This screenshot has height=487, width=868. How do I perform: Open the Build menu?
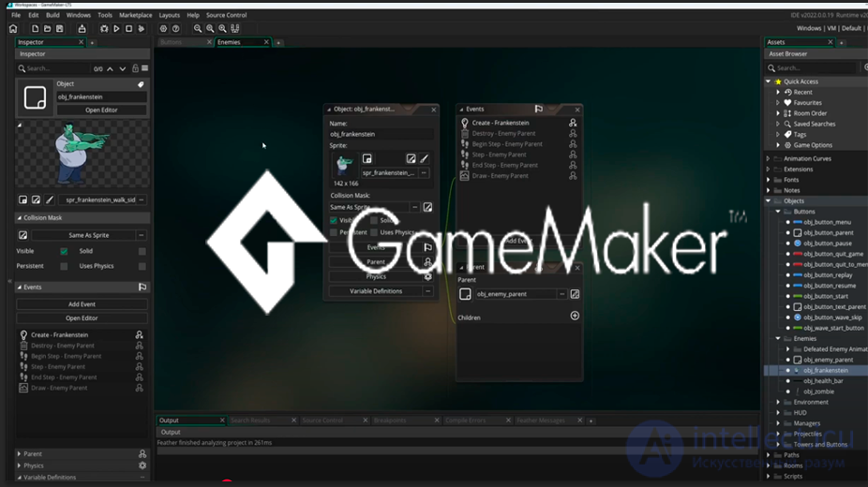coord(52,15)
